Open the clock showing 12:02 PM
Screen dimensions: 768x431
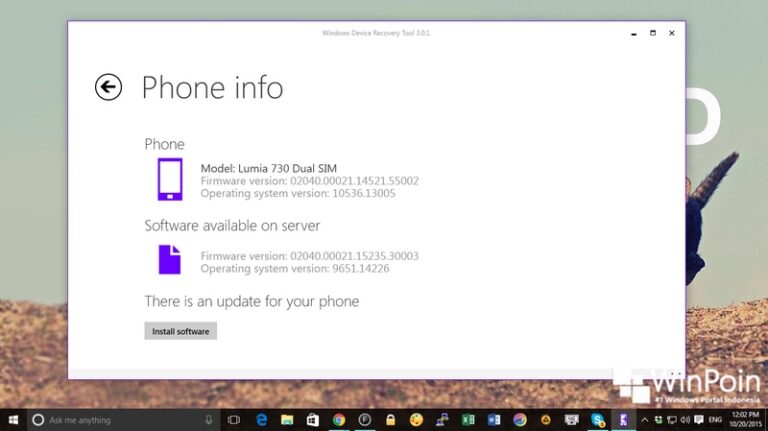(744, 420)
